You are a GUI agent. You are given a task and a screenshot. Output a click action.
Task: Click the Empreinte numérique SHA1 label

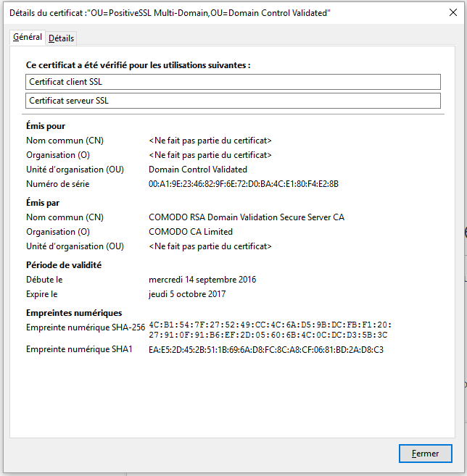[x=79, y=349]
